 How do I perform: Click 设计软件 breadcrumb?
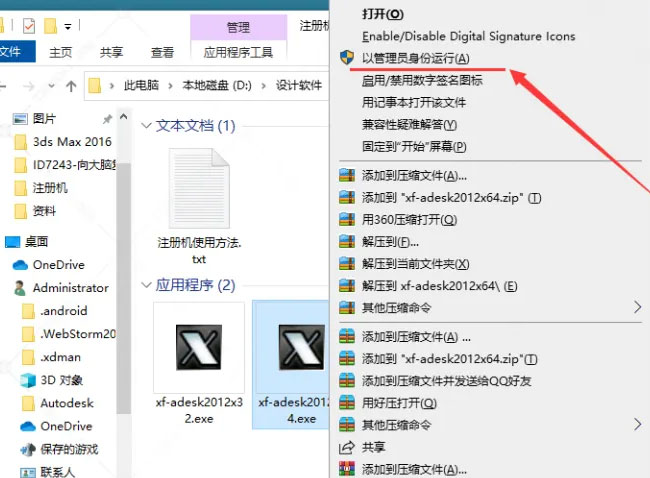(299, 85)
